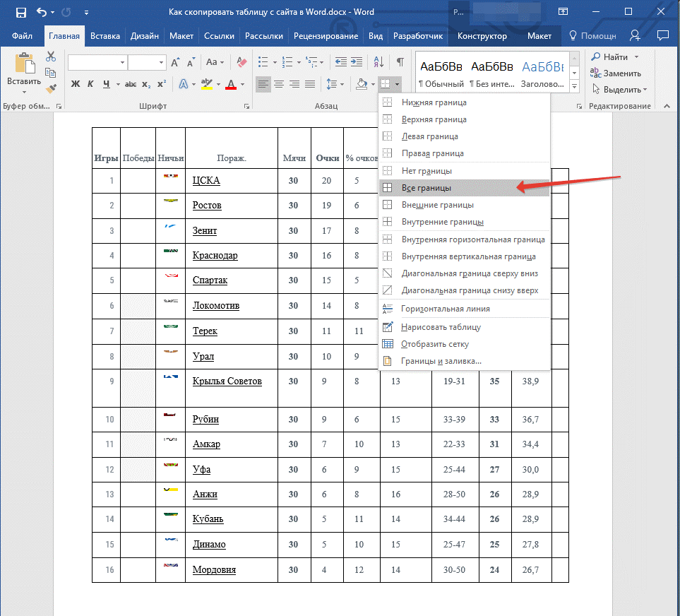The width and height of the screenshot is (680, 616).
Task: Select Все границы from borders menu
Action: pos(426,188)
